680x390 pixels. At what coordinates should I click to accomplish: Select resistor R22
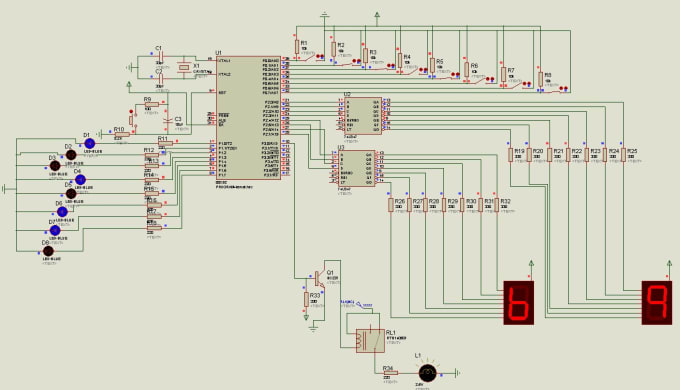pyautogui.click(x=568, y=155)
